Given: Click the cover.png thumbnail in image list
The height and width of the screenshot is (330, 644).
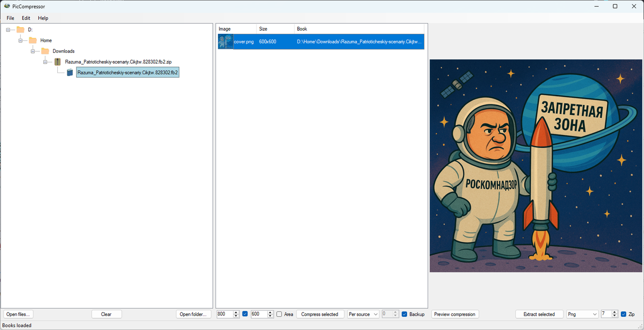Looking at the screenshot, I should (225, 41).
